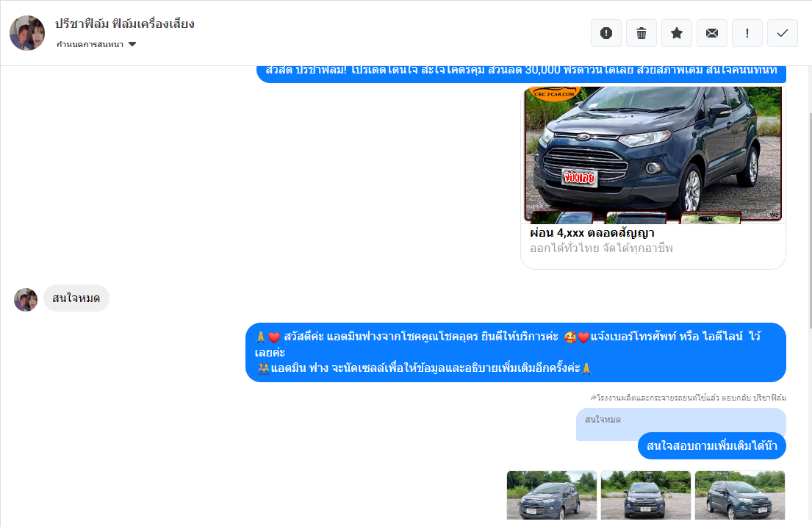Viewport: 812px width, 527px height.
Task: Star this conversation as follow-up
Action: [x=676, y=33]
